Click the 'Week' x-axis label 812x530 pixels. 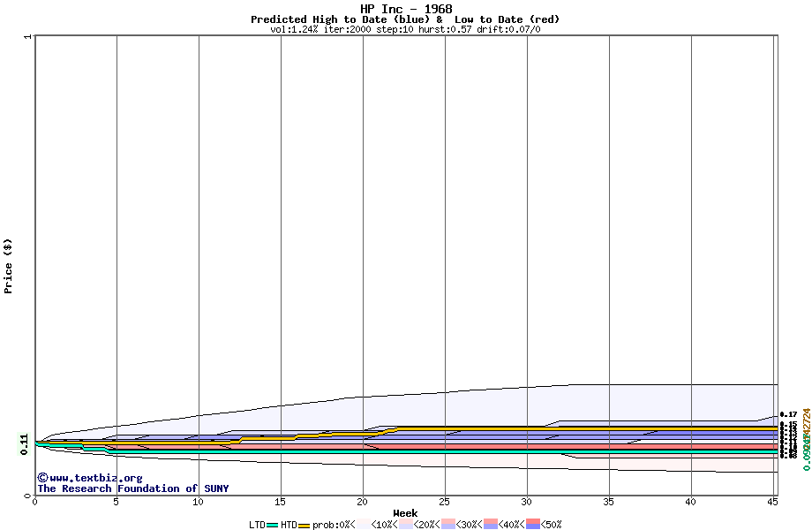click(405, 513)
